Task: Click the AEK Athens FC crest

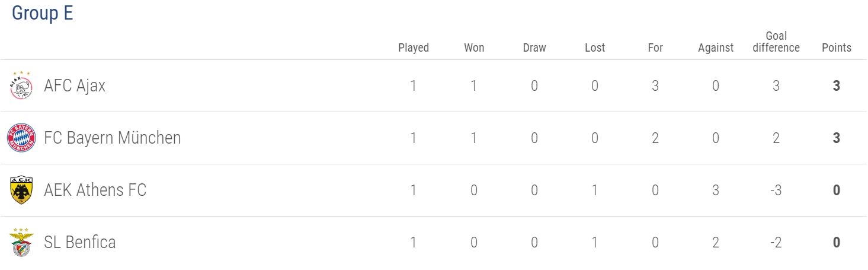Action: [x=21, y=190]
